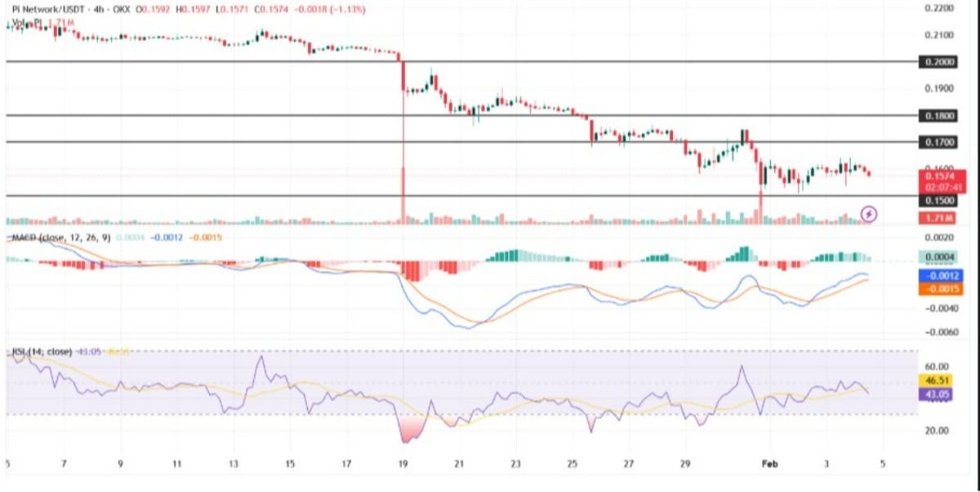Image resolution: width=980 pixels, height=492 pixels.
Task: Click the purple lightning bolt icon
Action: point(870,215)
